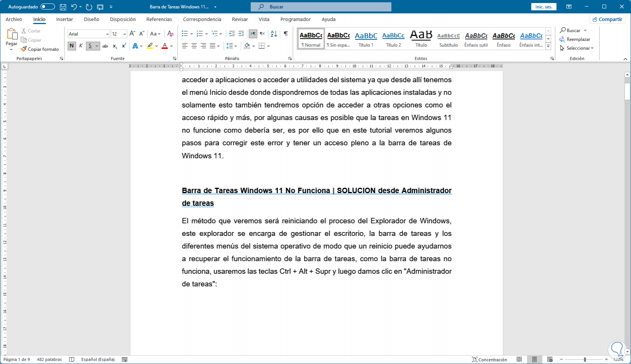
Task: Switch to the Diseño tab
Action: (91, 19)
